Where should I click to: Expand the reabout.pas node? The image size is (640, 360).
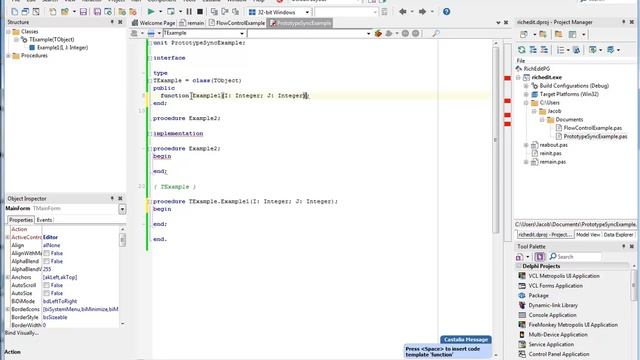pyautogui.click(x=526, y=145)
